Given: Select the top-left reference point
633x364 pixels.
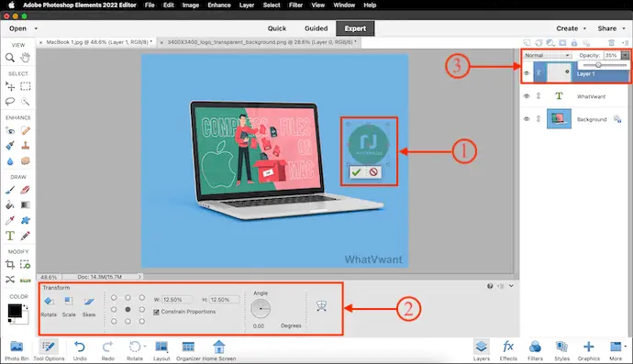Looking at the screenshot, I should [114, 298].
